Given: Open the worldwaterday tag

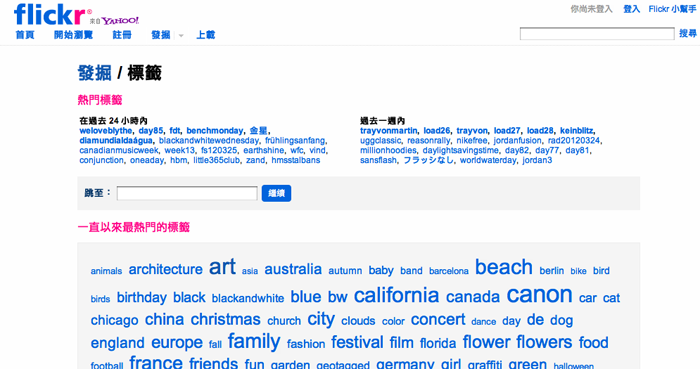Looking at the screenshot, I should click(x=488, y=160).
